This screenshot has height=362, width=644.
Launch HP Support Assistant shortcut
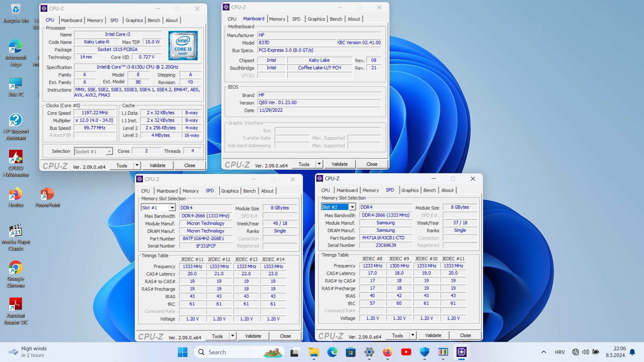click(15, 127)
